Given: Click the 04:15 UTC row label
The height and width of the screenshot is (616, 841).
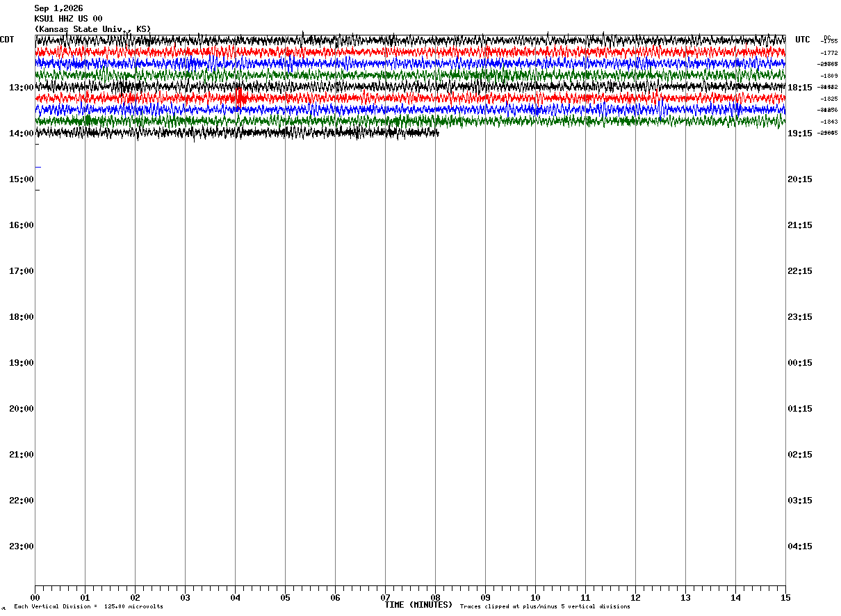Looking at the screenshot, I should [x=799, y=546].
